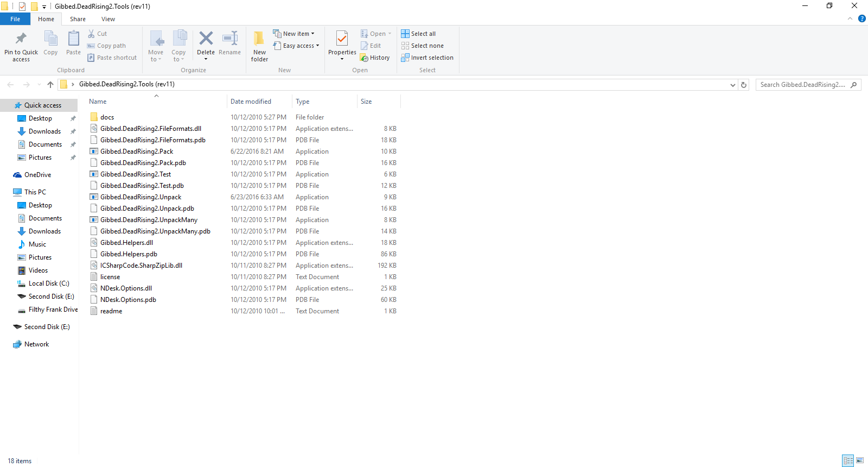Delete the selected file
This screenshot has width=868, height=467.
click(x=206, y=46)
